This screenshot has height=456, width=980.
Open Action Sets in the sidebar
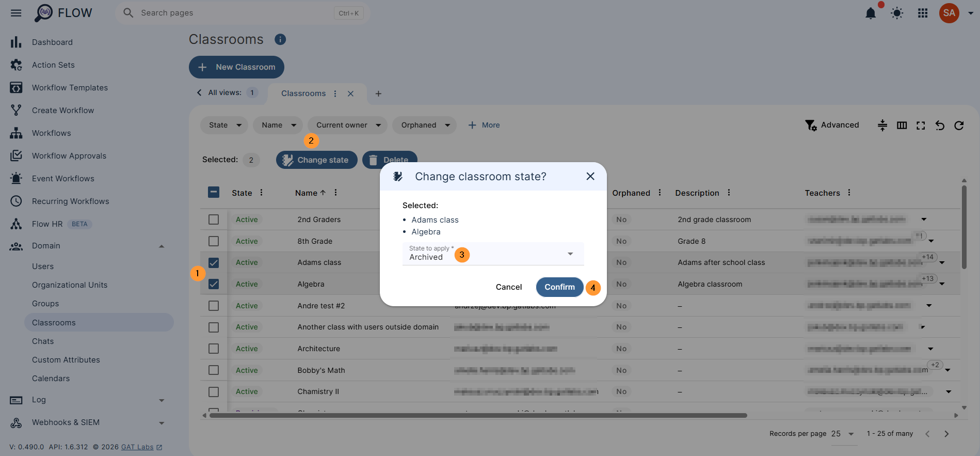click(53, 65)
